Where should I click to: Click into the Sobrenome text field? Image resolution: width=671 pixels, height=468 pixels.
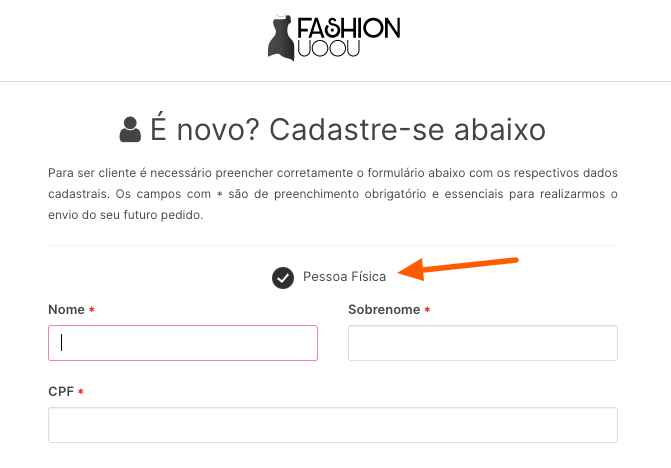pyautogui.click(x=482, y=343)
